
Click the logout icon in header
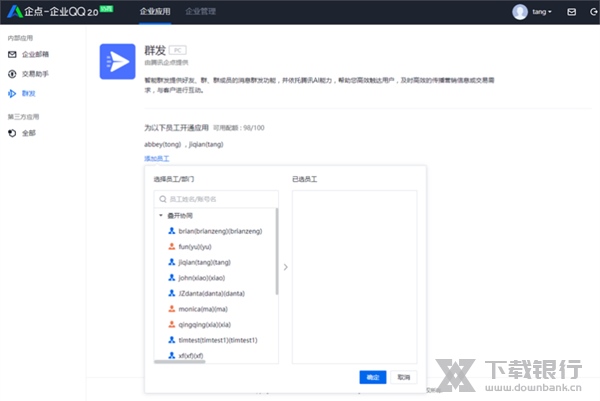click(x=593, y=12)
